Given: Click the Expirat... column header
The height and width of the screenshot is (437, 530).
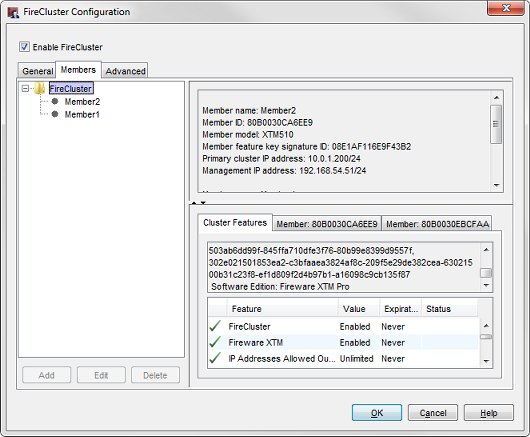Looking at the screenshot, I should [401, 309].
